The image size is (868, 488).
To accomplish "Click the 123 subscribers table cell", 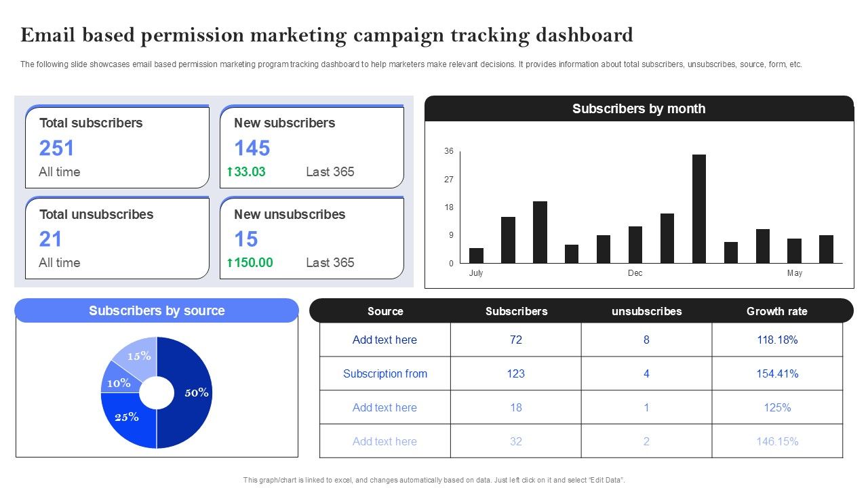I will [516, 373].
